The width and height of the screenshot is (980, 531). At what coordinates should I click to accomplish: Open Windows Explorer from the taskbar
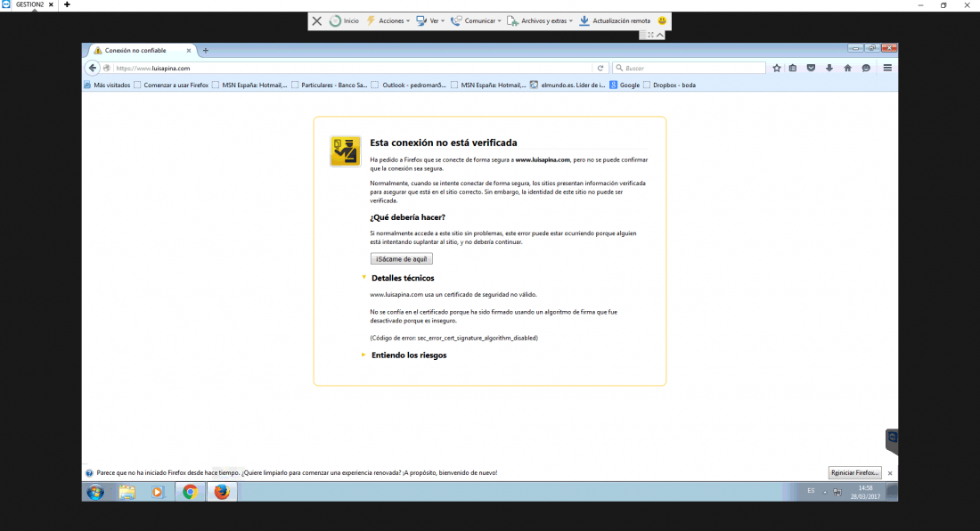pos(127,493)
